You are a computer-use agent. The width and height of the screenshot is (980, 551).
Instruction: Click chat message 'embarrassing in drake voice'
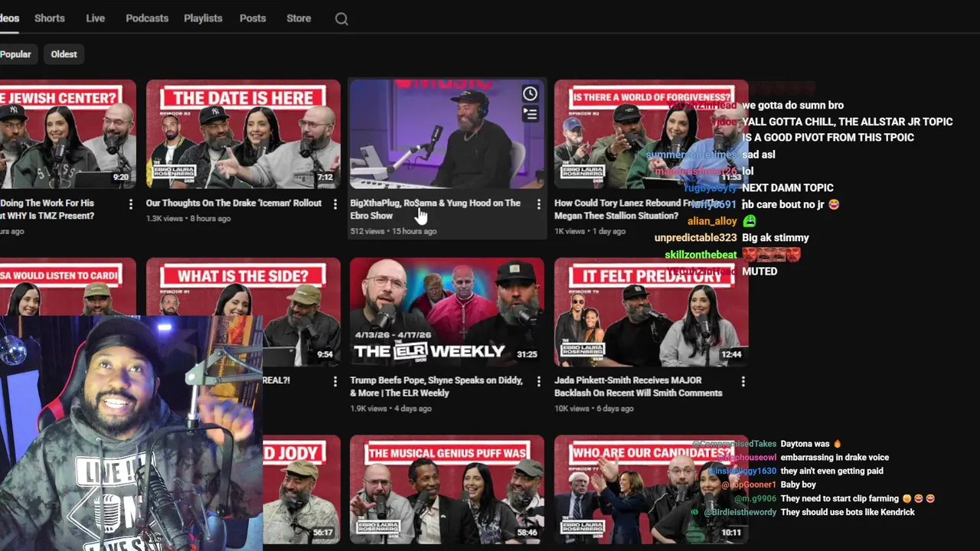pos(835,458)
